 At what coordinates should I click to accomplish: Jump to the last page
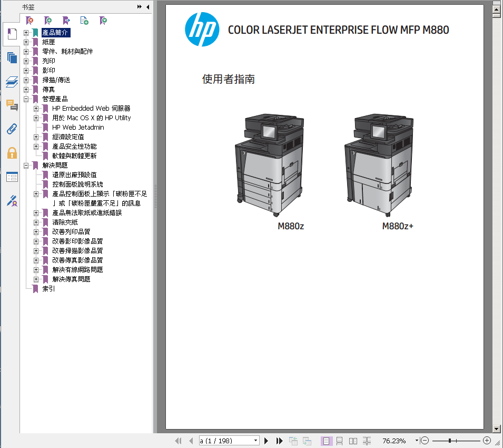(279, 441)
